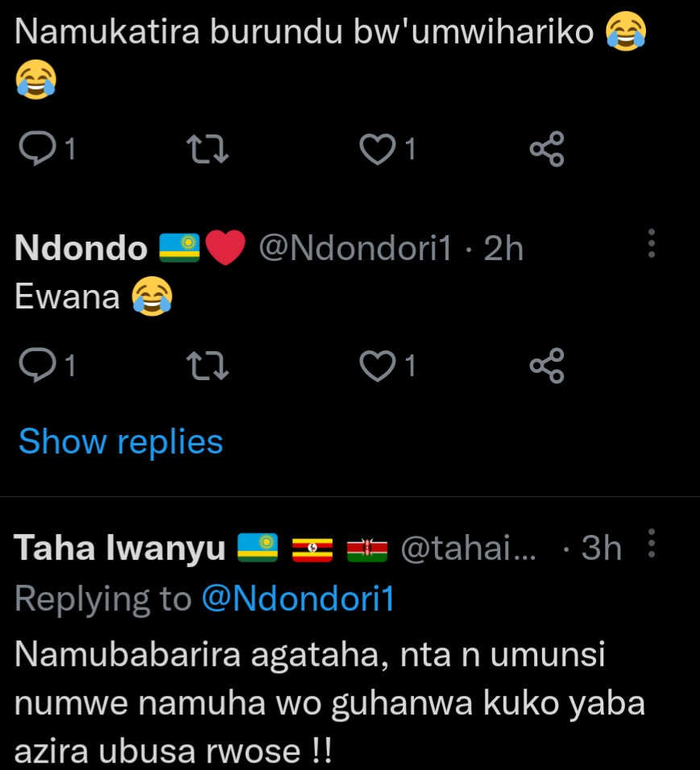Retweet Ndondo's Ewana tweet
This screenshot has width=700, height=770.
(207, 366)
